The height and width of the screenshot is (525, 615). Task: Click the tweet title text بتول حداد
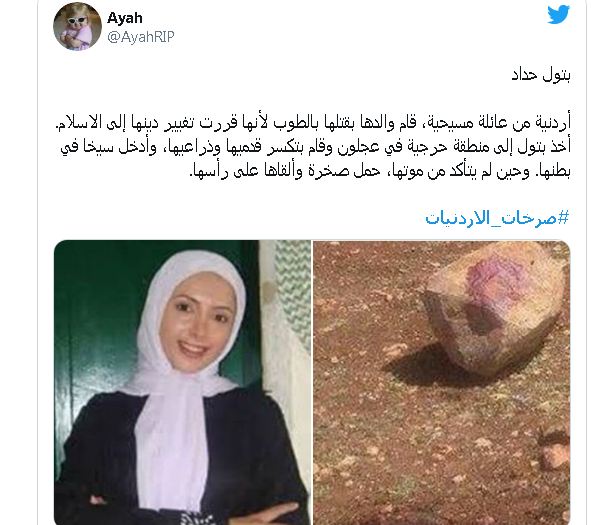(541, 75)
